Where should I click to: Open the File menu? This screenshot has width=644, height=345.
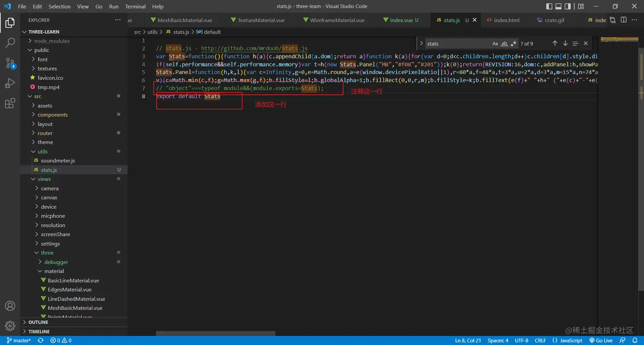(x=22, y=6)
